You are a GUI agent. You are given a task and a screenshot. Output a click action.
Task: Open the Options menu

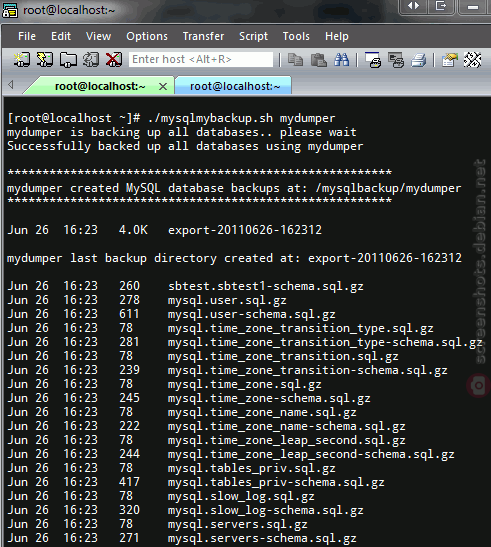point(147,36)
